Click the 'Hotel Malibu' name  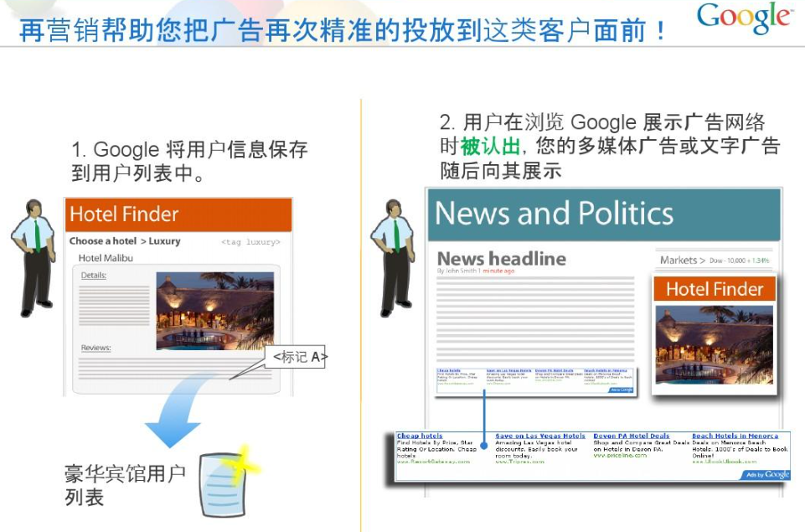pos(106,258)
